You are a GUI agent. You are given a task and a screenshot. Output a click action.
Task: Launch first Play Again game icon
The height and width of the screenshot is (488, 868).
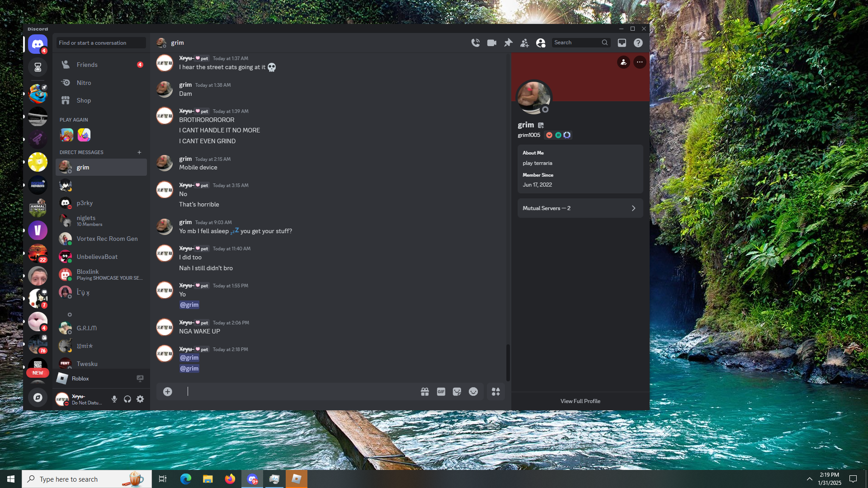[66, 135]
